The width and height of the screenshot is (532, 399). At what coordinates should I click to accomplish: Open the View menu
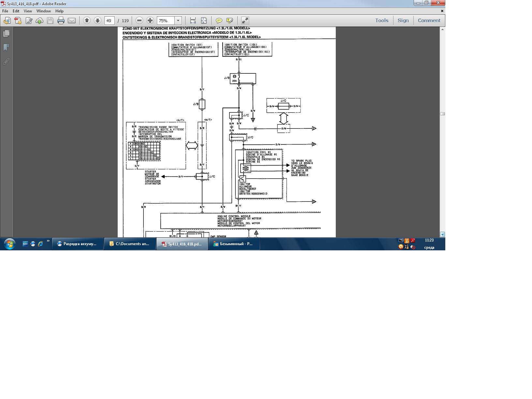tap(28, 11)
